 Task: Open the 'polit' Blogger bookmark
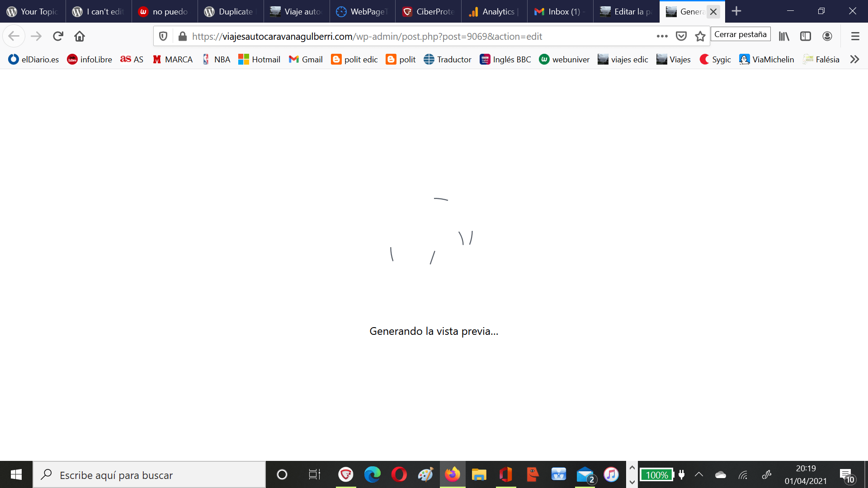(401, 59)
